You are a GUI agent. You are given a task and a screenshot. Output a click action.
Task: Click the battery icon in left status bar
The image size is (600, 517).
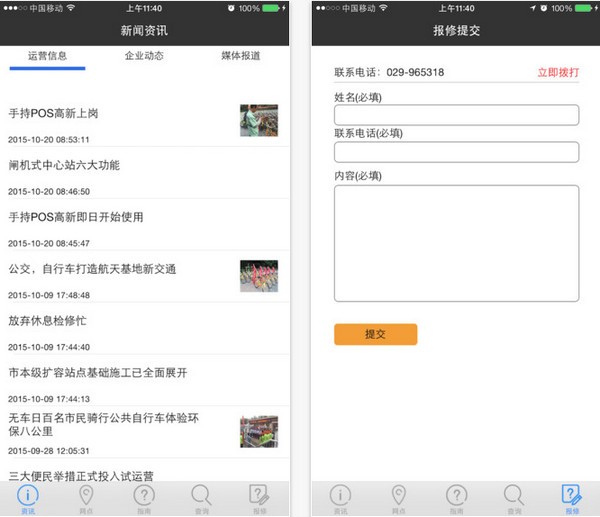271,8
